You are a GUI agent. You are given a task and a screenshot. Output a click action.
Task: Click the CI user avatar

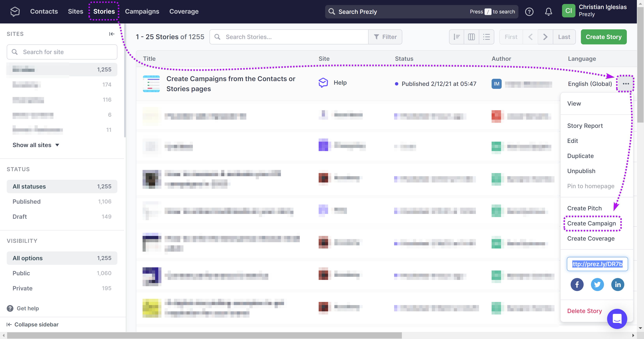(x=569, y=11)
